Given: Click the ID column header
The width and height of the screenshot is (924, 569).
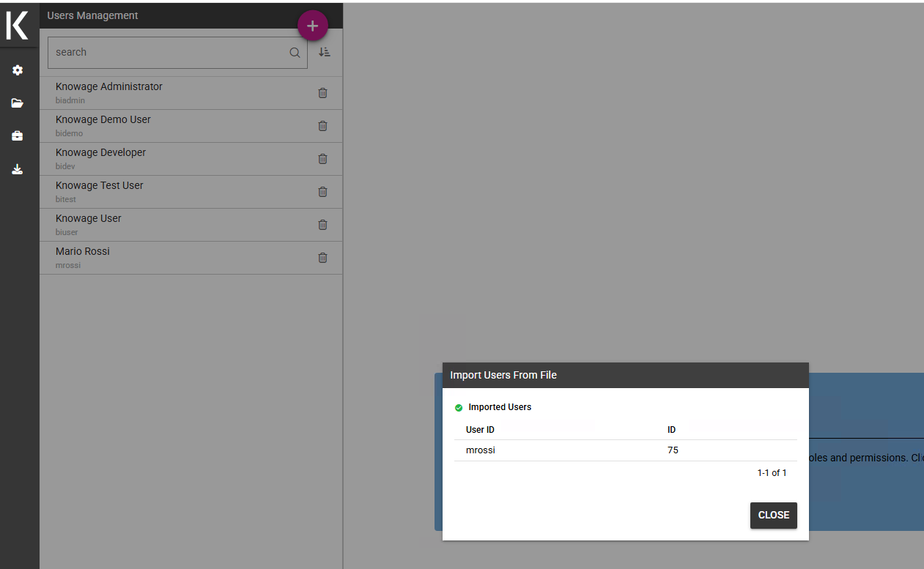Looking at the screenshot, I should pos(671,430).
